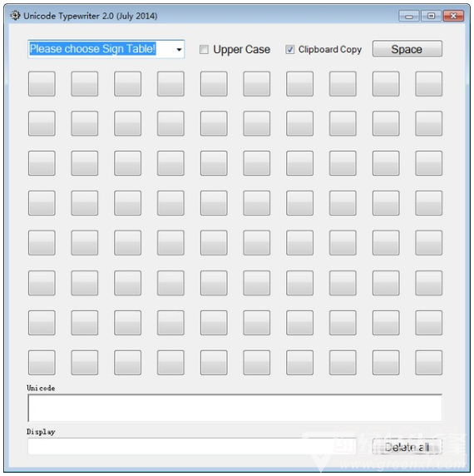This screenshot has height=476, width=474.
Task: Click the sixth blank key in the third row
Action: click(x=257, y=163)
